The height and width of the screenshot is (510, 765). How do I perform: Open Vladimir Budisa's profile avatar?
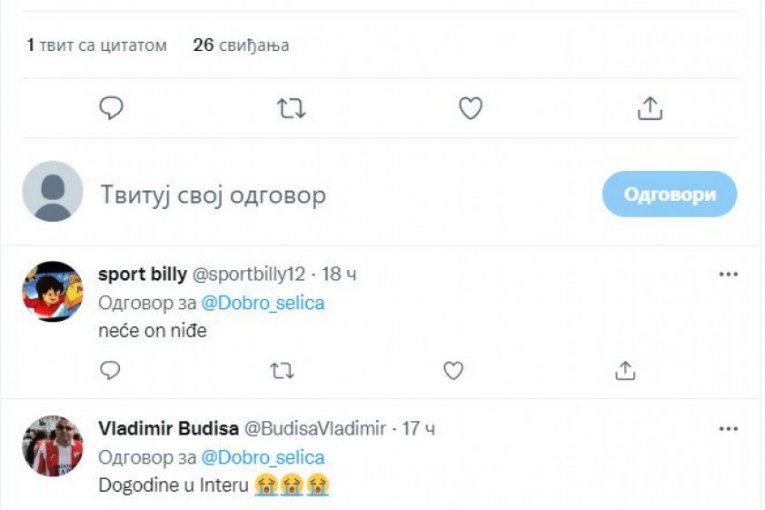[x=53, y=446]
